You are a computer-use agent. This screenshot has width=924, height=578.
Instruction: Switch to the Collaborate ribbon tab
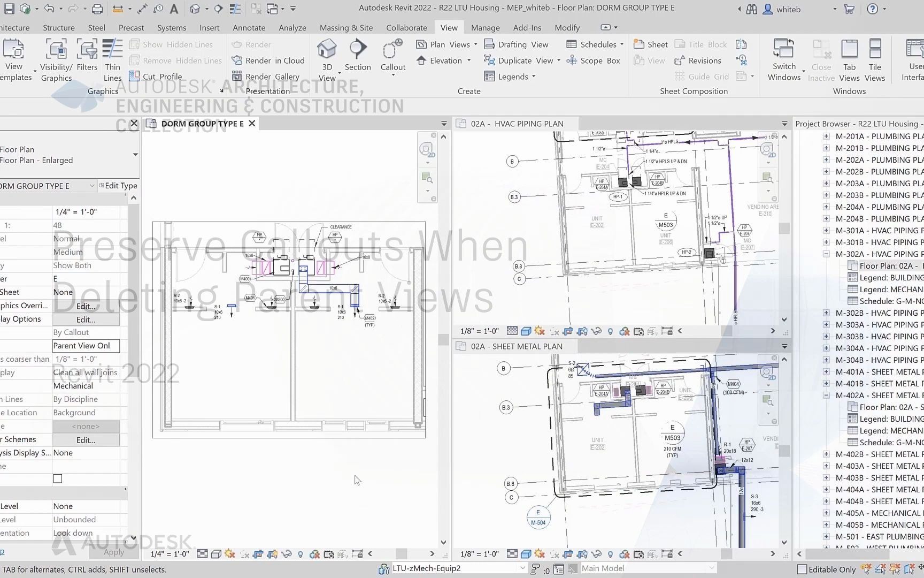click(x=406, y=28)
